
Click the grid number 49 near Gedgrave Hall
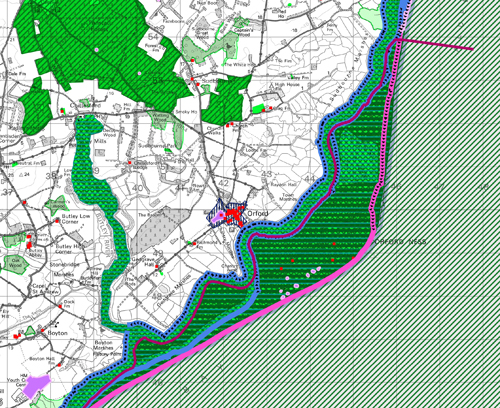click(x=158, y=254)
